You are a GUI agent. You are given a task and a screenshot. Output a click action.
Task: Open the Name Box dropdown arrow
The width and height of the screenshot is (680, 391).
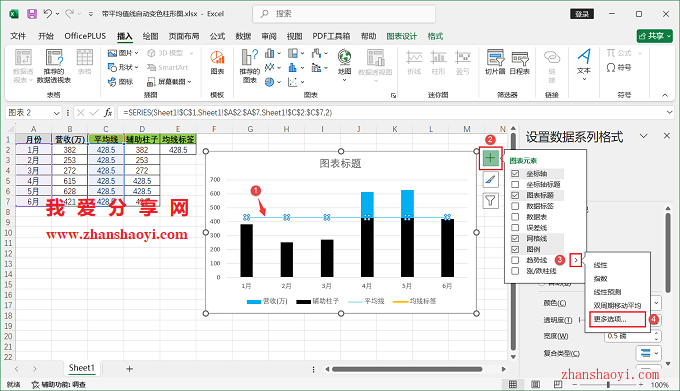[x=56, y=113]
